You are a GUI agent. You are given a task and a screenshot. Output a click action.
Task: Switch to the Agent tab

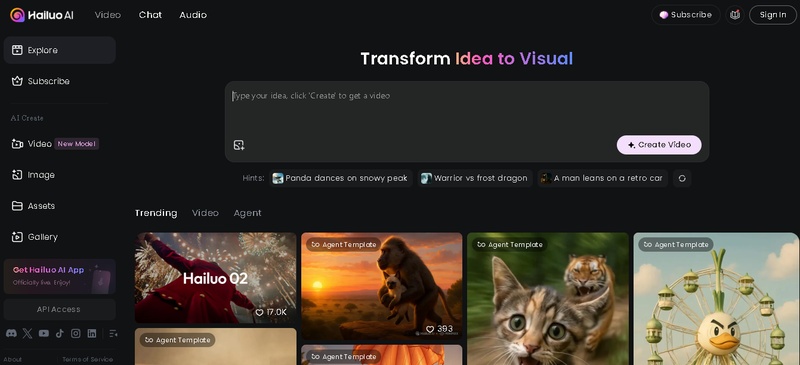(x=247, y=213)
